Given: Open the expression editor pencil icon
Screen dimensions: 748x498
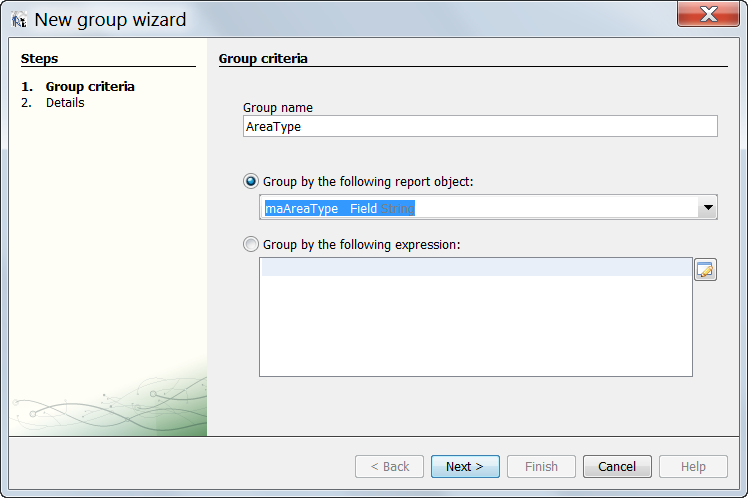Looking at the screenshot, I should click(705, 270).
